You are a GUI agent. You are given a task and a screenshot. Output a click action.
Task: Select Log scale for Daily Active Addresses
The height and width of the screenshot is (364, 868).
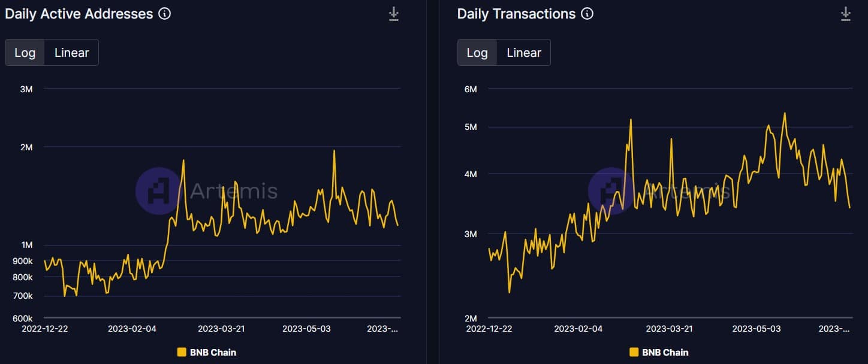point(25,53)
